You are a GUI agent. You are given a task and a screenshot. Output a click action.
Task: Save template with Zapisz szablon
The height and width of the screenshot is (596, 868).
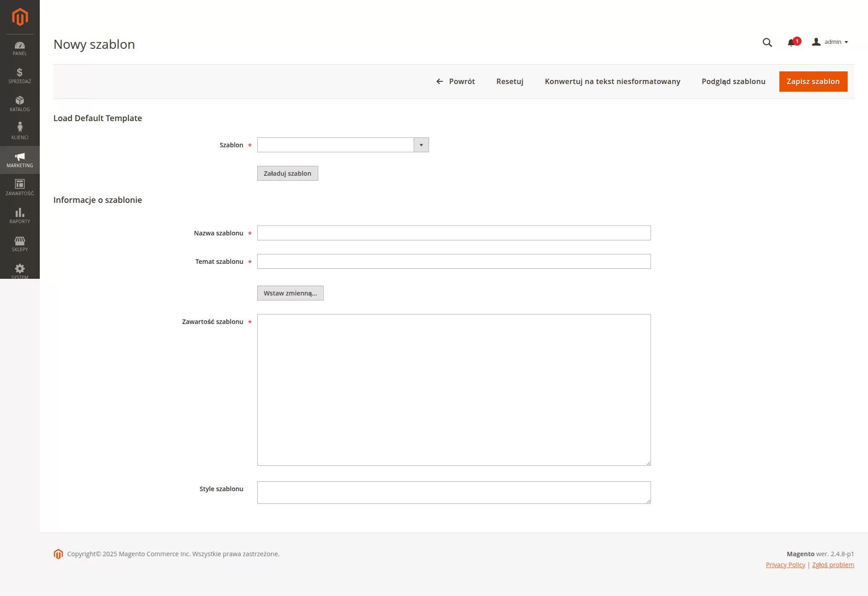[813, 81]
